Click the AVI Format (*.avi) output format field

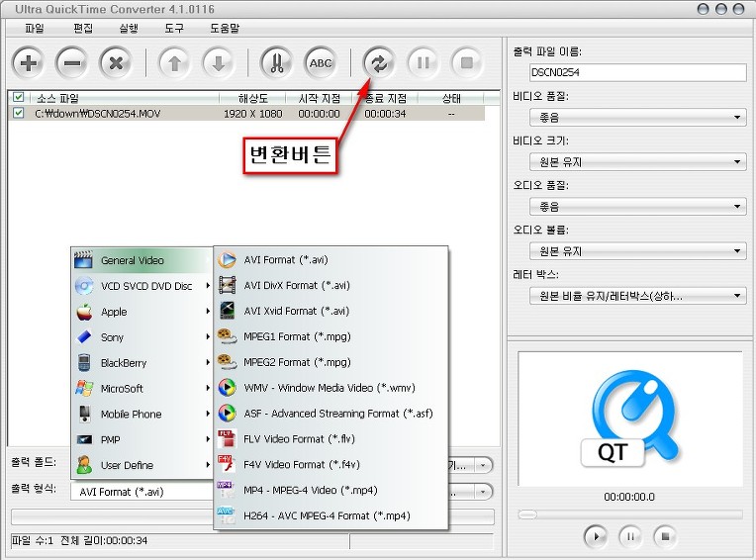(142, 492)
